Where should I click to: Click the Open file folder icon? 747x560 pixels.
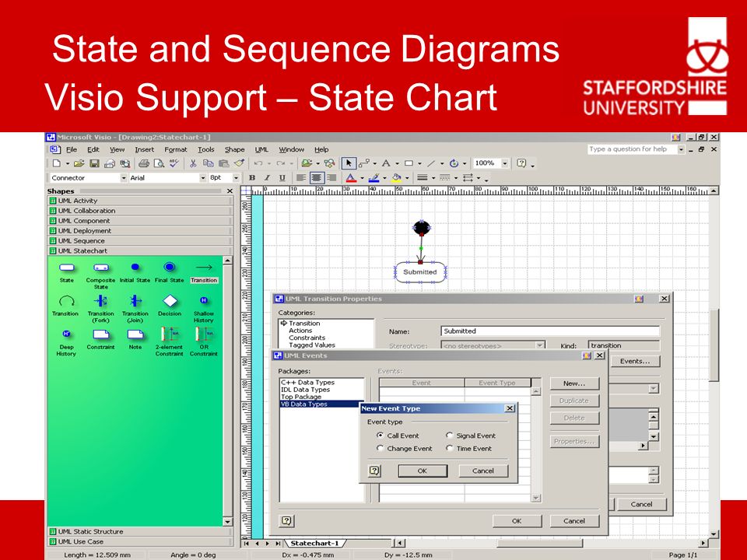[x=79, y=163]
